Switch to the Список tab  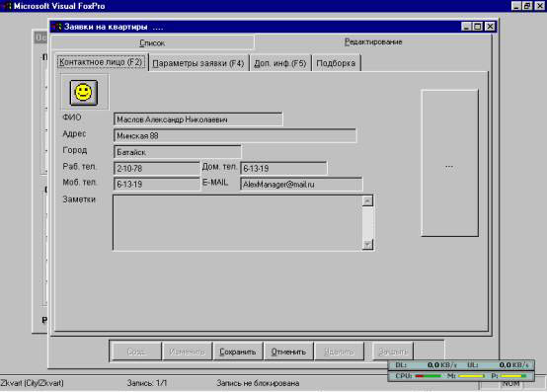[152, 42]
